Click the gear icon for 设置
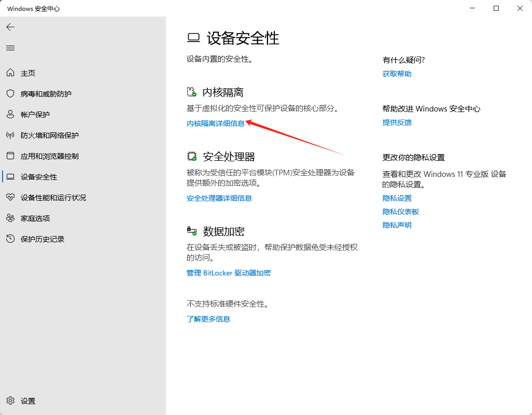This screenshot has width=532, height=415. click(10, 400)
